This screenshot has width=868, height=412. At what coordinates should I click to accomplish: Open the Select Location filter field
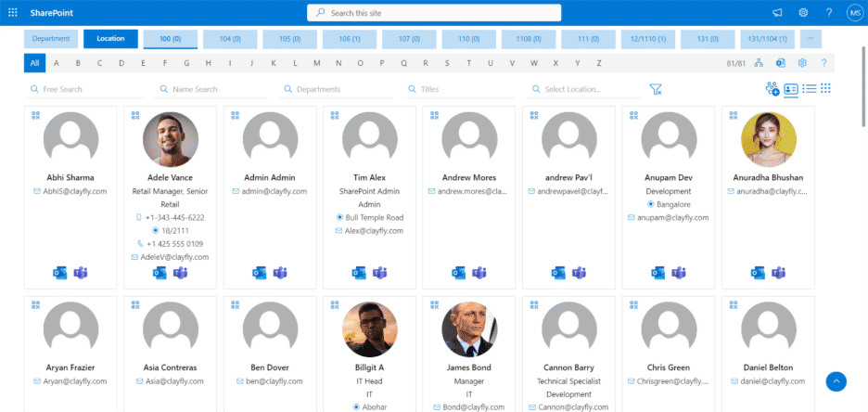(x=583, y=89)
